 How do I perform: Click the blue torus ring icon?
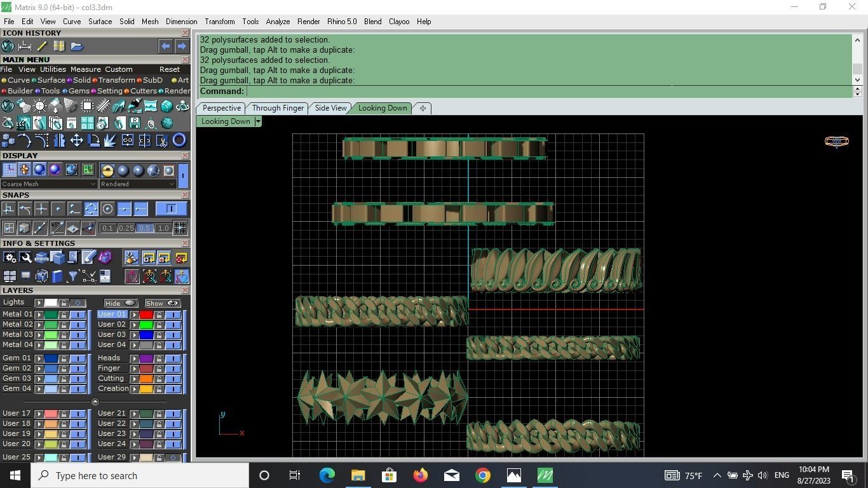click(179, 140)
